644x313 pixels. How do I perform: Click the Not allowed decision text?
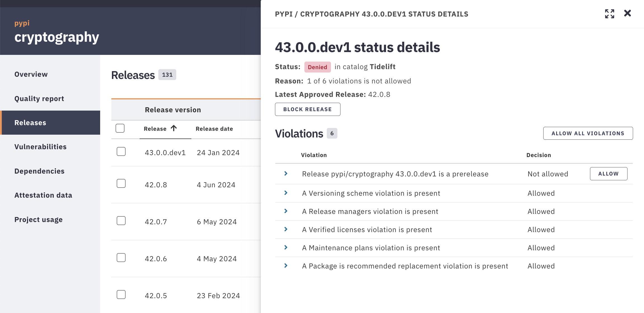(548, 174)
